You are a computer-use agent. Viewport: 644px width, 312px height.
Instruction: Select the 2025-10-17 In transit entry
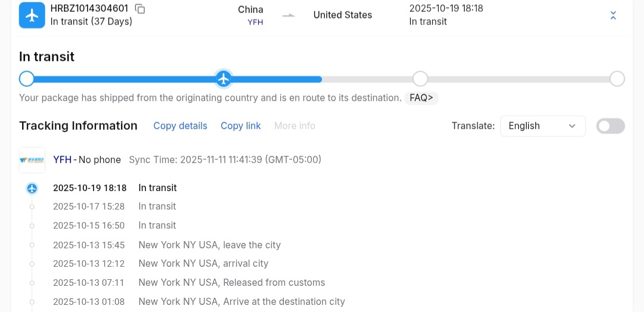click(157, 206)
